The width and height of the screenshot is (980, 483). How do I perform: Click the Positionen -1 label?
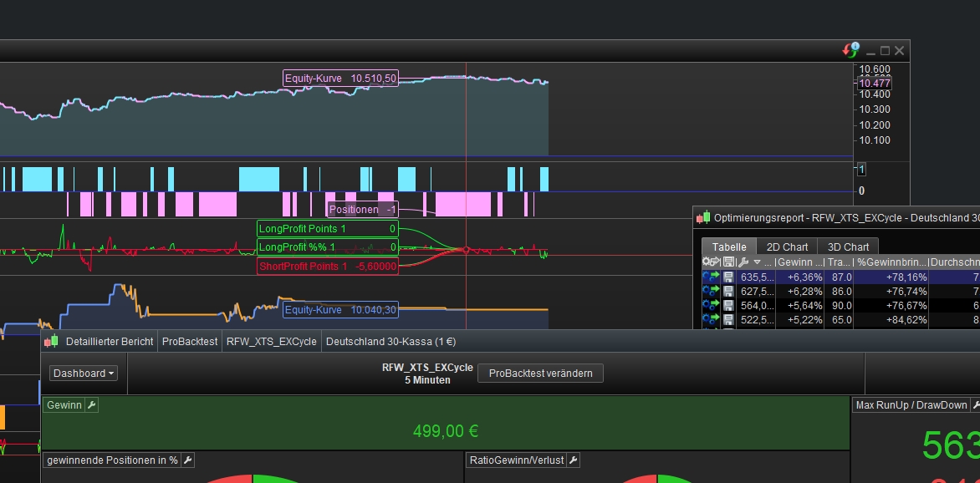tap(363, 209)
